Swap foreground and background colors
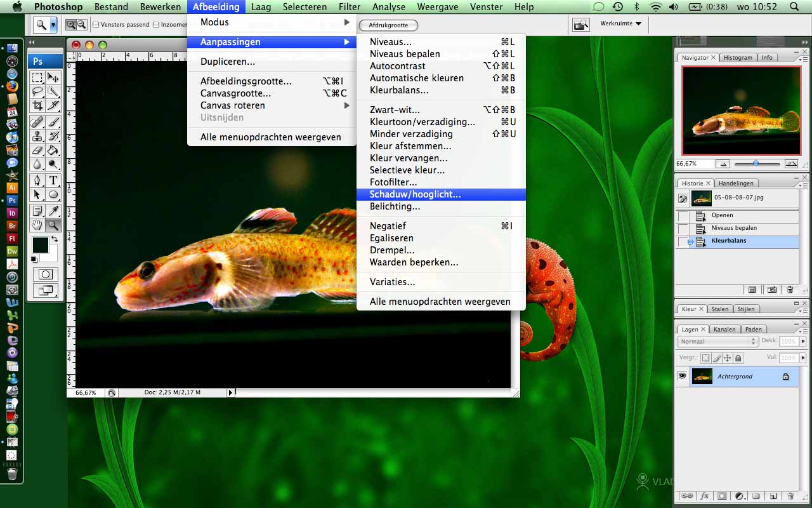This screenshot has width=812, height=508. pyautogui.click(x=55, y=239)
